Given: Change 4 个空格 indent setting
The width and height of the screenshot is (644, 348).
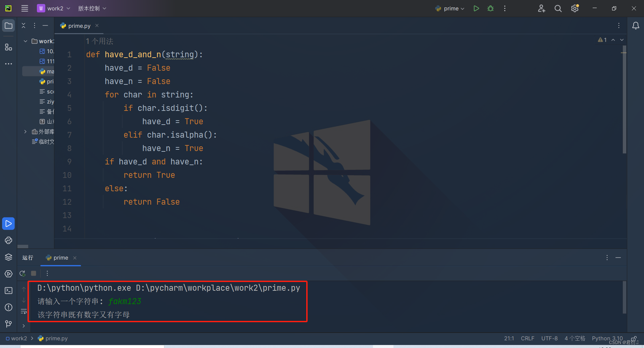Looking at the screenshot, I should point(575,338).
